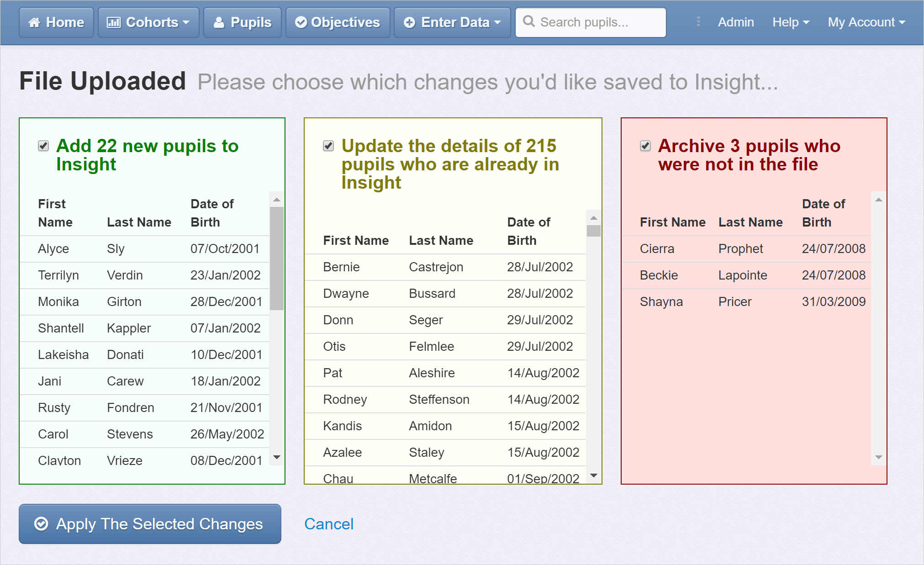The width and height of the screenshot is (924, 565).
Task: Select the Bussard last name cell
Action: point(432,294)
